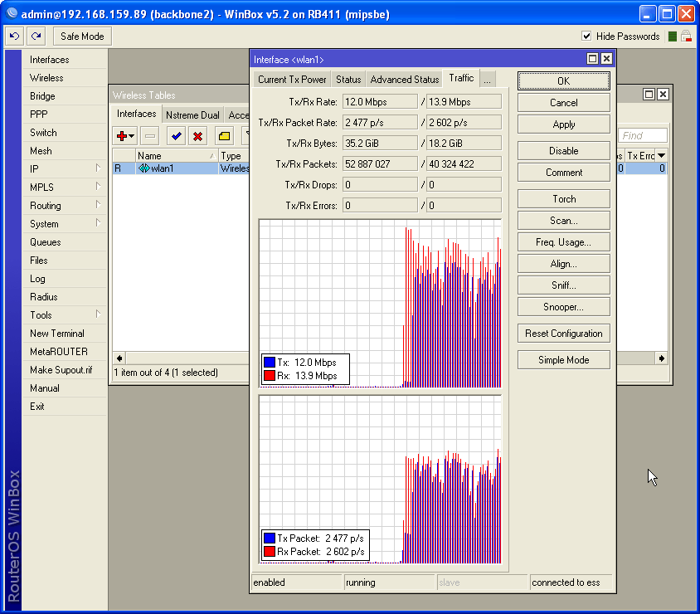
Task: Click the padlock icon near Hide Passwords
Action: [x=687, y=36]
